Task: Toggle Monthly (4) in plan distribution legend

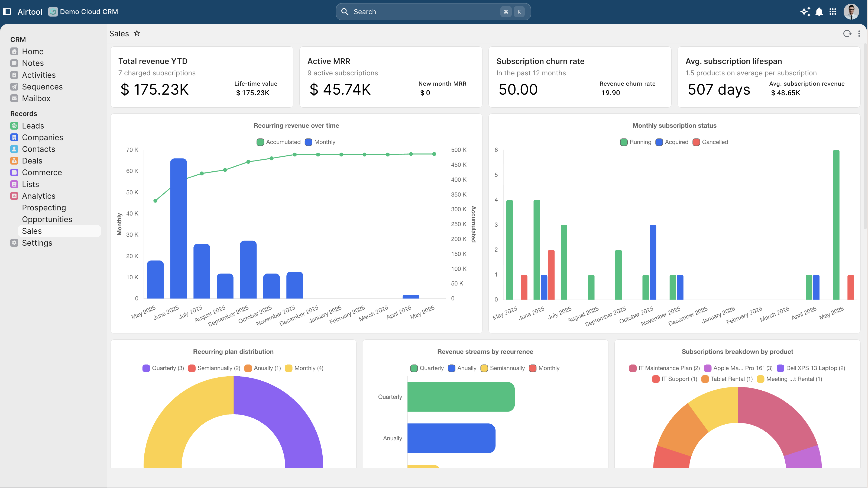Action: pyautogui.click(x=304, y=368)
